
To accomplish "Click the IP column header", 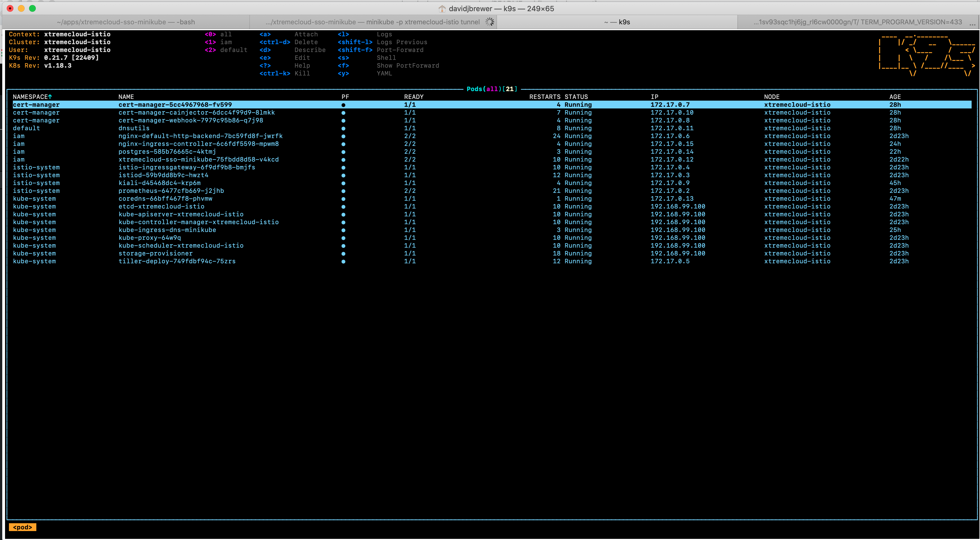I will pyautogui.click(x=654, y=97).
